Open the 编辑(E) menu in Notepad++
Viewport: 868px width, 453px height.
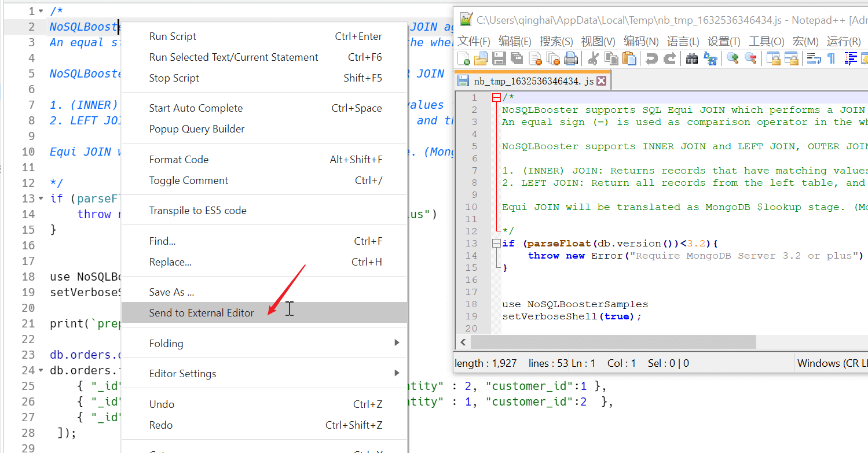(515, 41)
